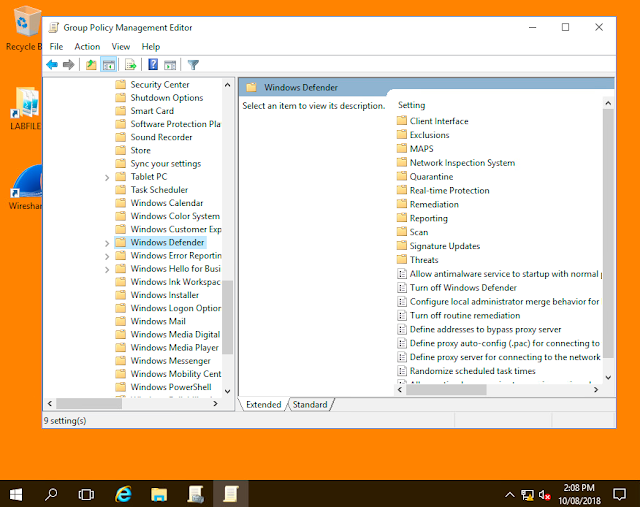Image resolution: width=640 pixels, height=507 pixels.
Task: Show hidden system tray icons chevron
Action: click(x=510, y=495)
